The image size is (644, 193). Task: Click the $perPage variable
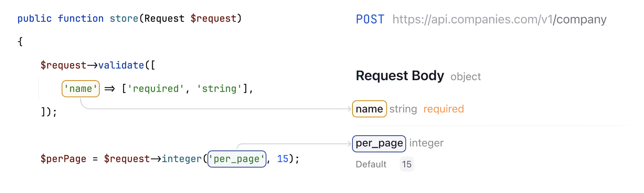click(x=64, y=159)
